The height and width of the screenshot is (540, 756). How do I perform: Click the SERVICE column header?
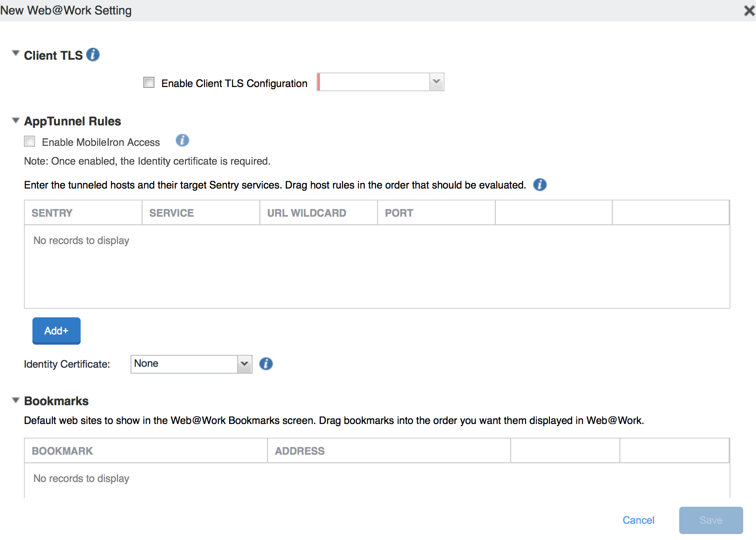pos(201,212)
